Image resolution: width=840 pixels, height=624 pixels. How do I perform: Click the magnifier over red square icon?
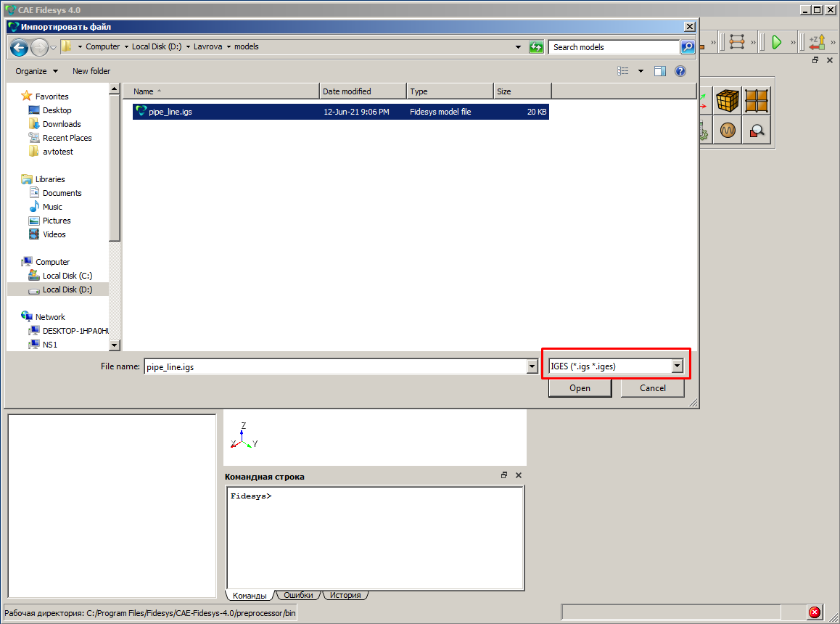coord(757,131)
